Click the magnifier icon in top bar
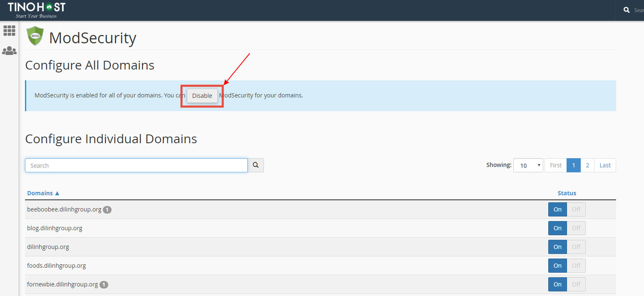The width and height of the screenshot is (644, 296). pos(627,10)
